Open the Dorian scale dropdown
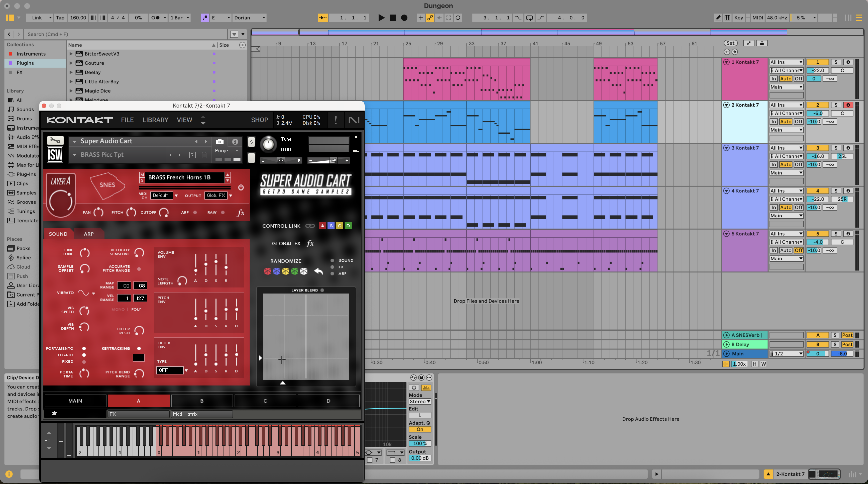868x484 pixels. click(x=249, y=18)
